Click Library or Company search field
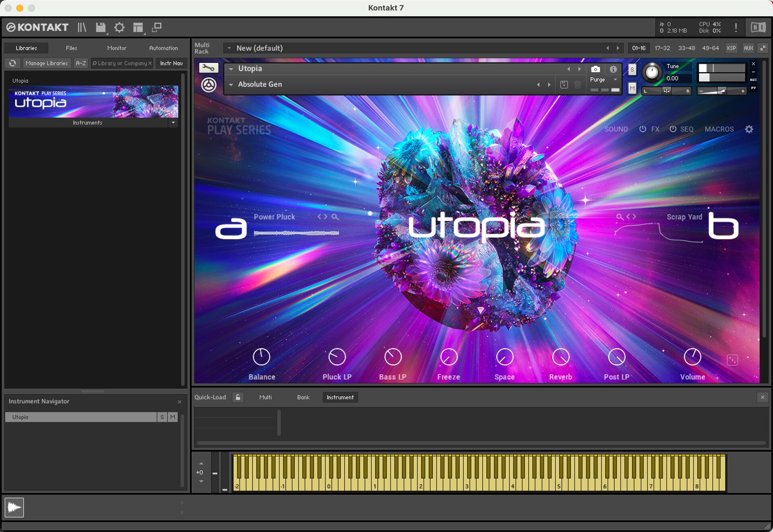Viewport: 773px width, 532px height. point(122,63)
